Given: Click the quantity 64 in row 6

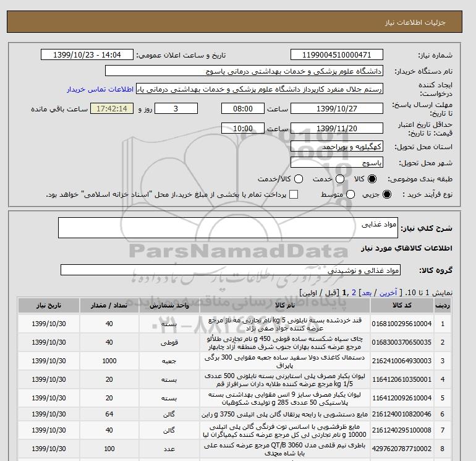Looking at the screenshot, I should click(x=109, y=414).
